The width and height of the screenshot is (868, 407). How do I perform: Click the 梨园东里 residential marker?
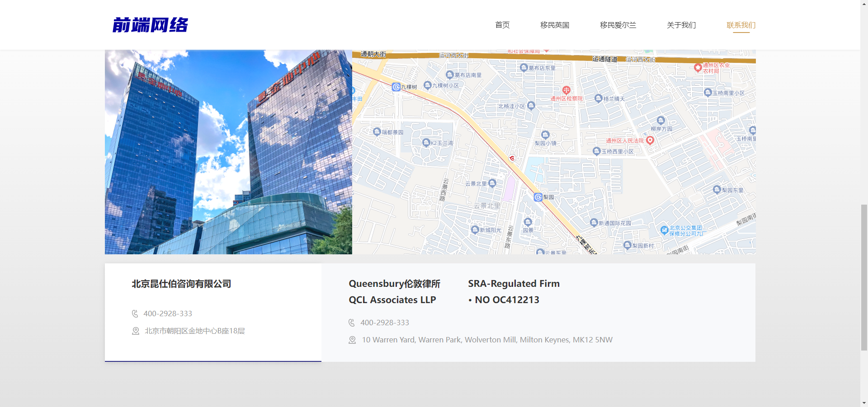(717, 190)
